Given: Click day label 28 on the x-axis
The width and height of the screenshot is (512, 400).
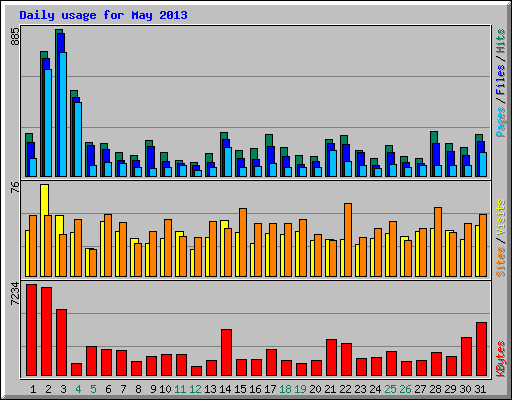Looking at the screenshot, I should point(435,389).
